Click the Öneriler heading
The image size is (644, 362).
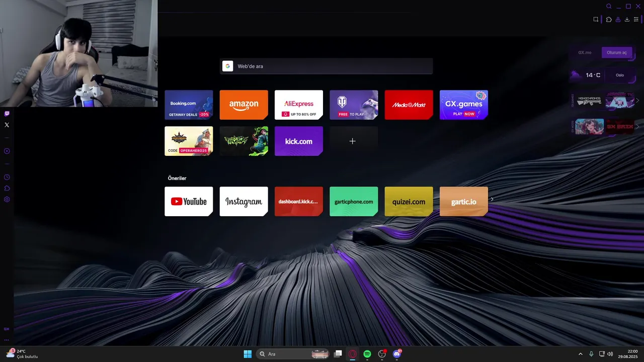pos(177,178)
